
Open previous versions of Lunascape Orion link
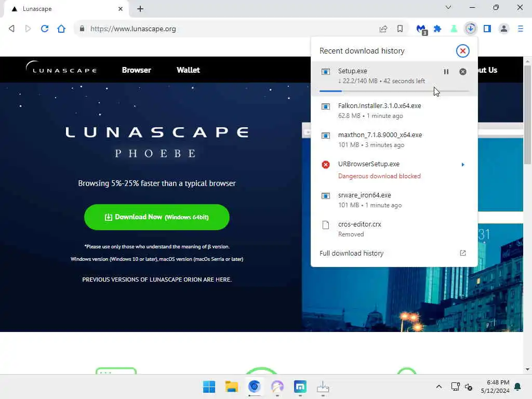(157, 280)
